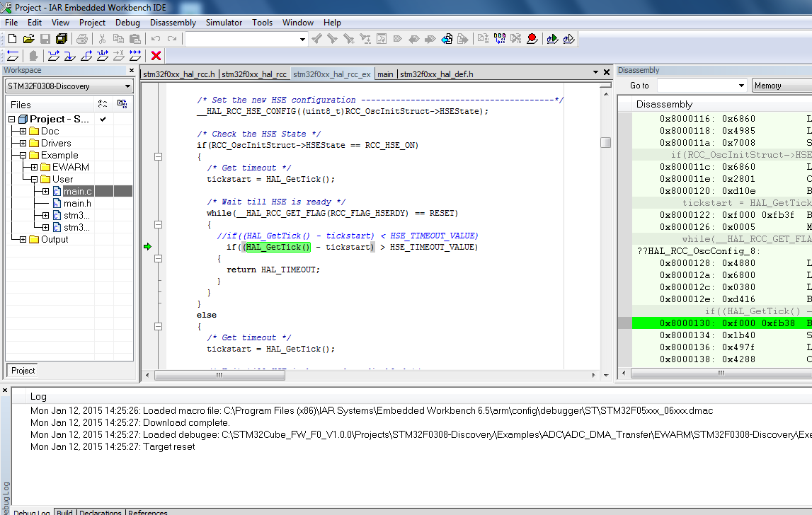This screenshot has width=812, height=515.
Task: Switch to the stm32f0xx_hal_def.h editor tab
Action: pyautogui.click(x=437, y=74)
